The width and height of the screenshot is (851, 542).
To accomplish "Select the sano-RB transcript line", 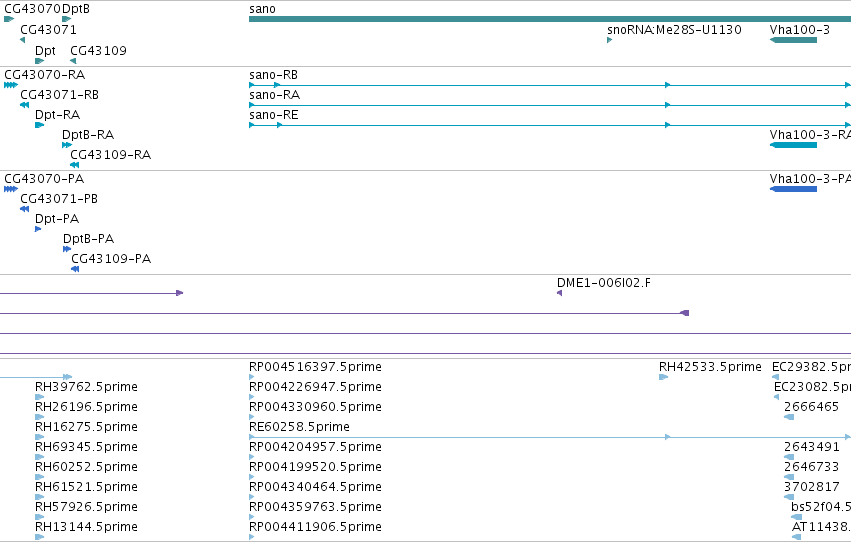I will coord(550,85).
